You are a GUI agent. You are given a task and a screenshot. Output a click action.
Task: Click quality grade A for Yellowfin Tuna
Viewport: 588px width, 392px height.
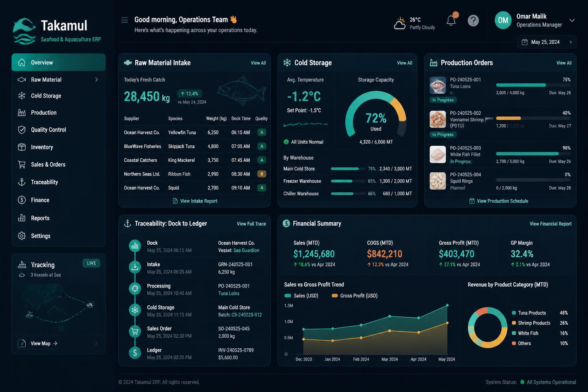coord(262,132)
